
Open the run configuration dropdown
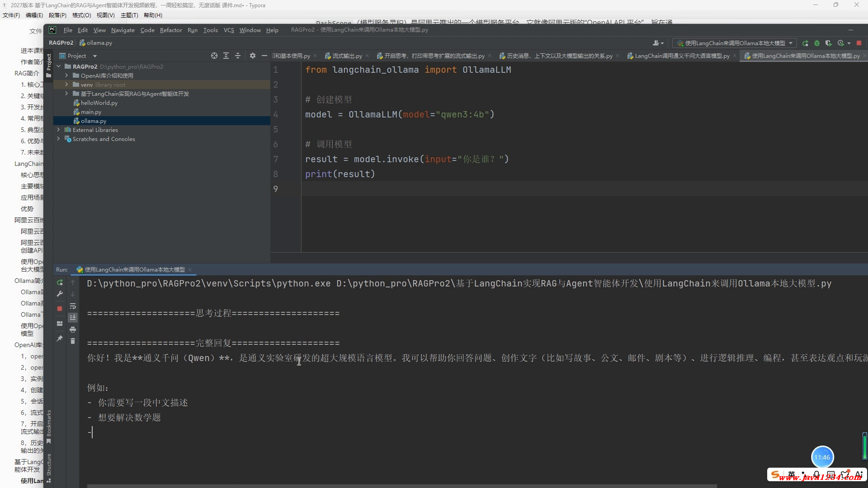(735, 43)
